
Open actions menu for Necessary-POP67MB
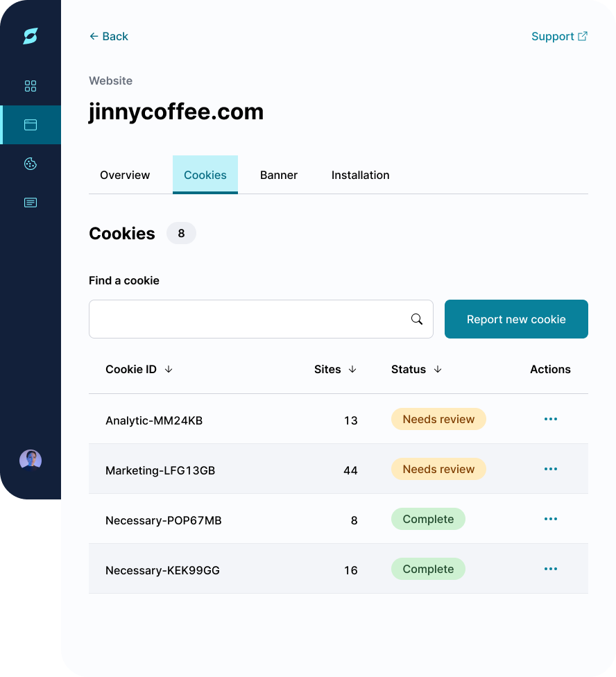[x=550, y=519]
